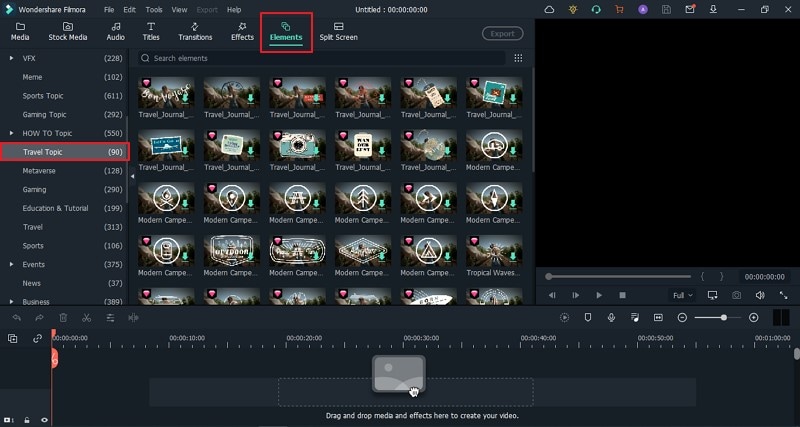The image size is (800, 427).
Task: Switch to the Split Screen tab
Action: (338, 32)
